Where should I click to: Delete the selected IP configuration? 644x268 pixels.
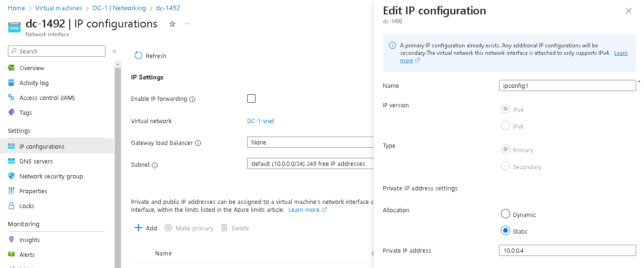235,228
